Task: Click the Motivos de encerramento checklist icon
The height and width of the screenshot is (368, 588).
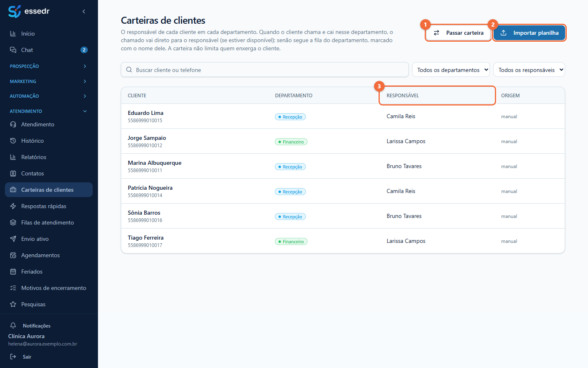Action: coord(13,288)
